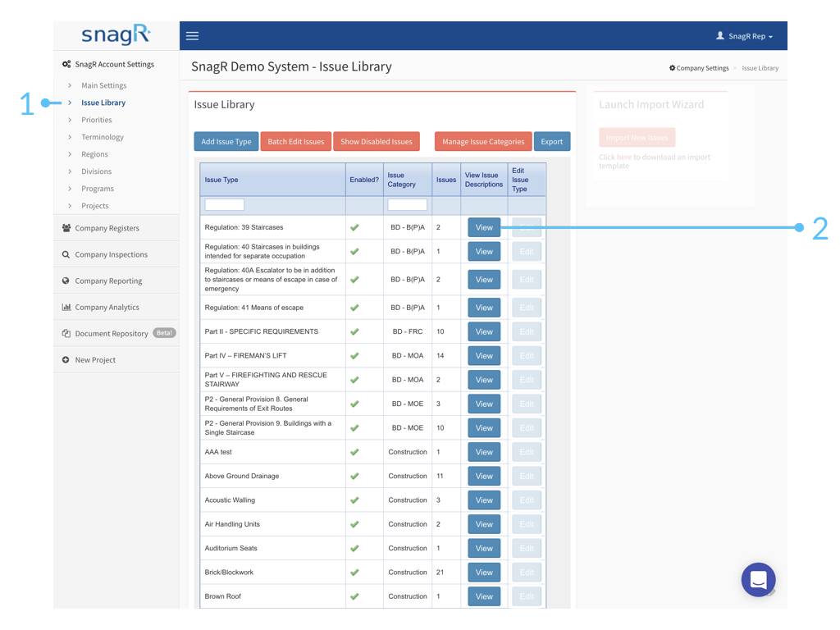Click the 'BD - FRC' category cell
The image size is (840, 630).
(408, 331)
